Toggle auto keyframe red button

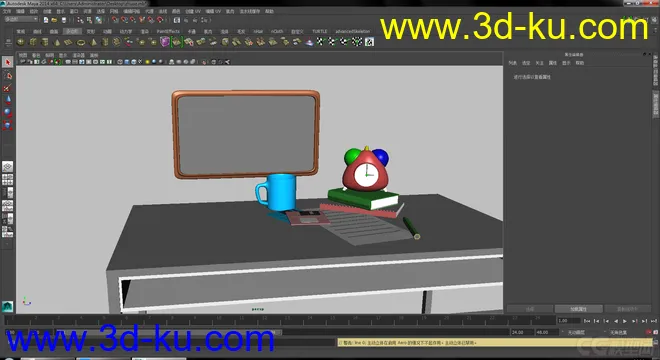click(649, 332)
